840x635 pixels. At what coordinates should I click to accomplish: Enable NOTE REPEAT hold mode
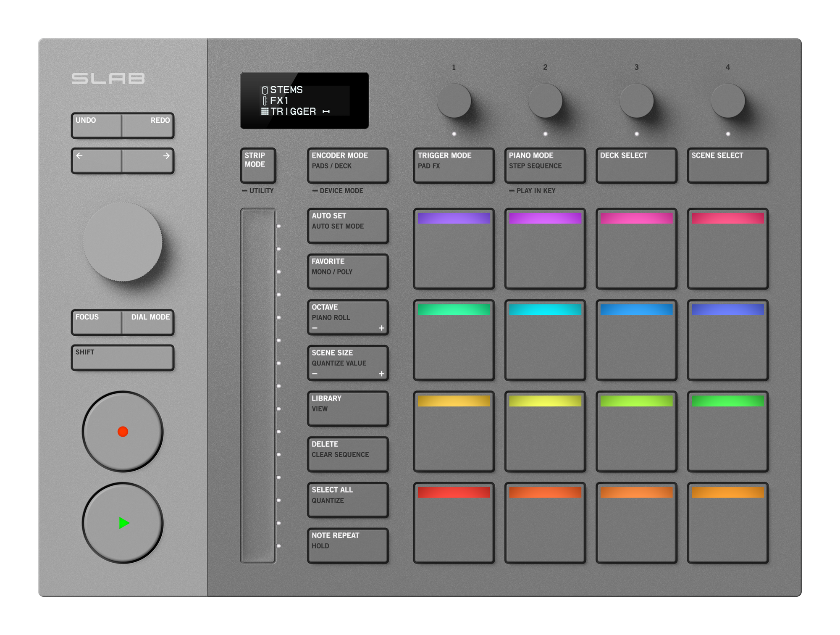(x=348, y=544)
